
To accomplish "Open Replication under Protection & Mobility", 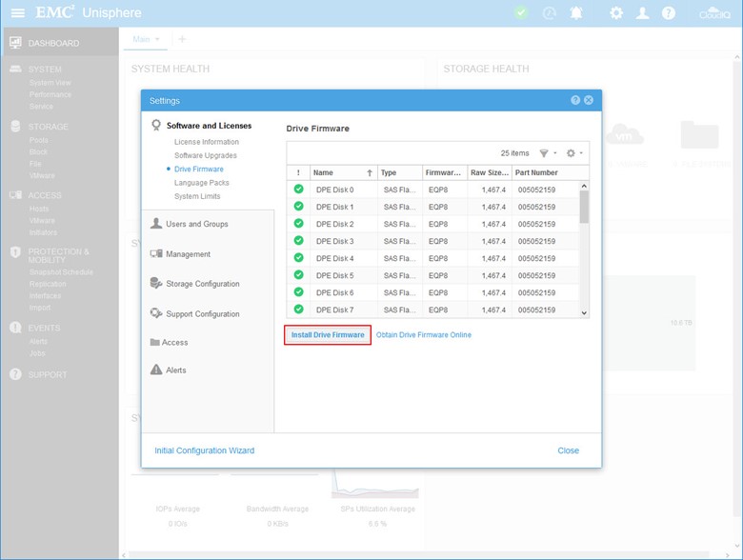I will tap(48, 284).
